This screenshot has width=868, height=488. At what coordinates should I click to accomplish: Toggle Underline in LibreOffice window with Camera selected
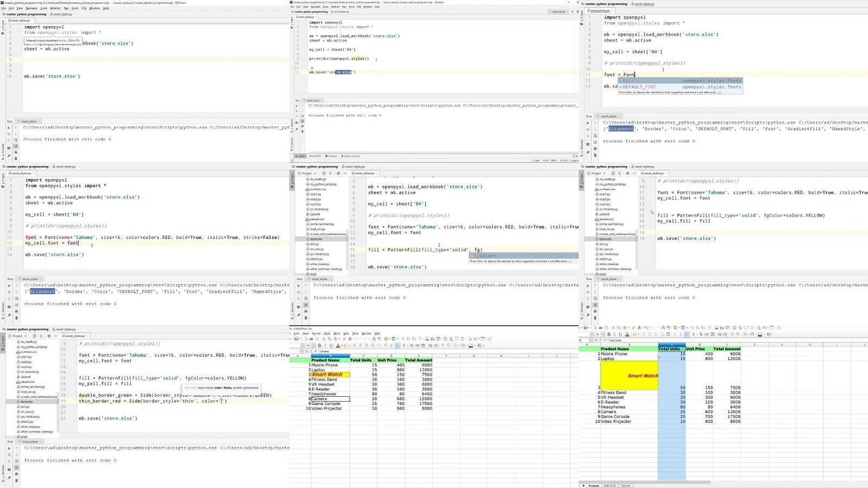pyautogui.click(x=331, y=345)
